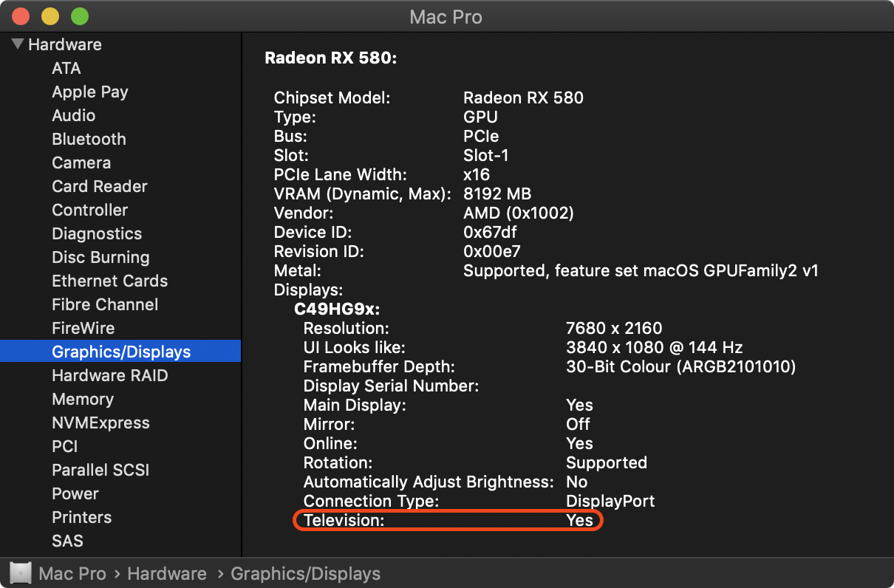894x588 pixels.
Task: Click the Chipset Model value Radeon RX 580
Action: point(523,98)
